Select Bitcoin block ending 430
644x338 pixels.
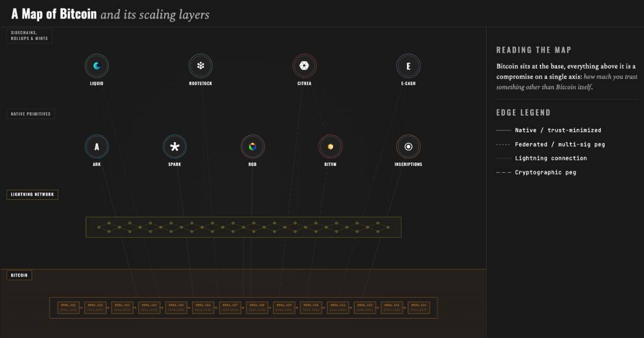[312, 308]
